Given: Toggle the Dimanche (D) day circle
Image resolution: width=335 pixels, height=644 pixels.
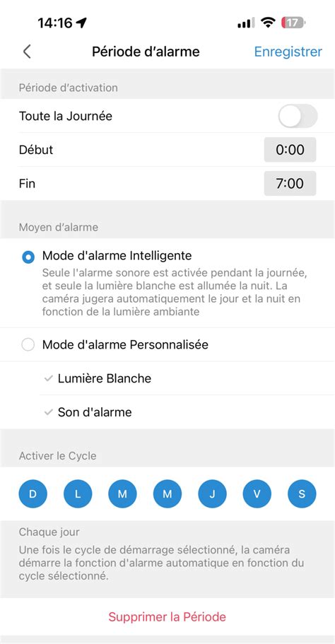Looking at the screenshot, I should tap(33, 493).
